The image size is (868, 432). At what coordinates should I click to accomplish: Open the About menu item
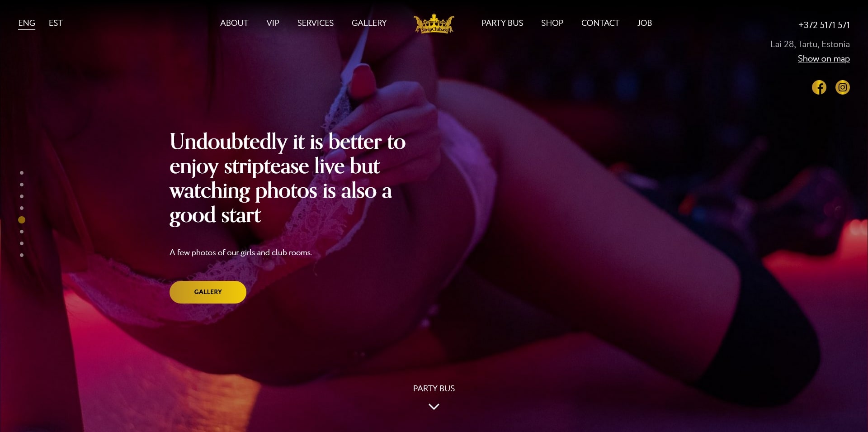(234, 23)
